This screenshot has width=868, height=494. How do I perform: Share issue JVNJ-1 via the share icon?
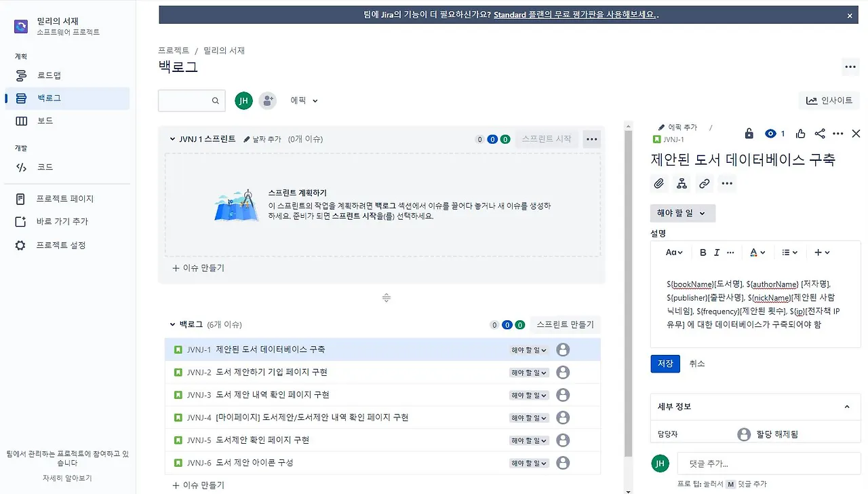[819, 133]
